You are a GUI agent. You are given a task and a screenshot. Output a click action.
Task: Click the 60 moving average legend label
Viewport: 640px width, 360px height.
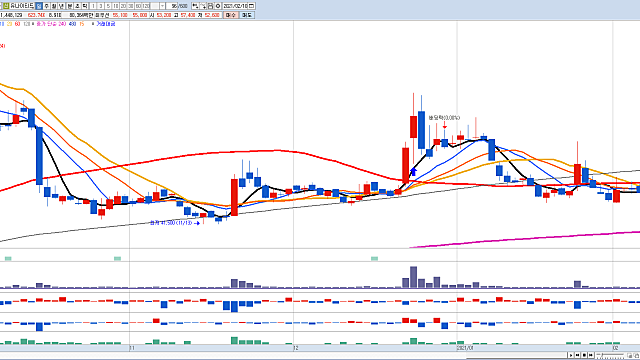(17, 24)
